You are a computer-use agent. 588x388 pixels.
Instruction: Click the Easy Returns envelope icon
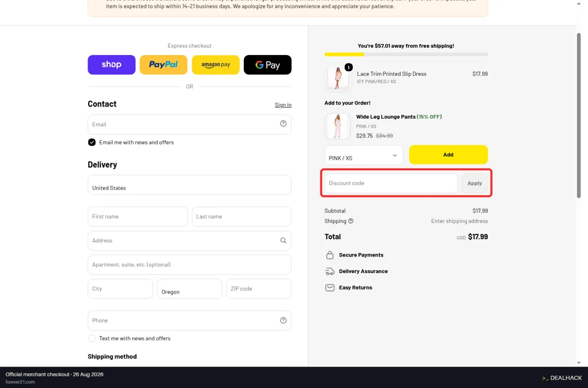coord(330,288)
